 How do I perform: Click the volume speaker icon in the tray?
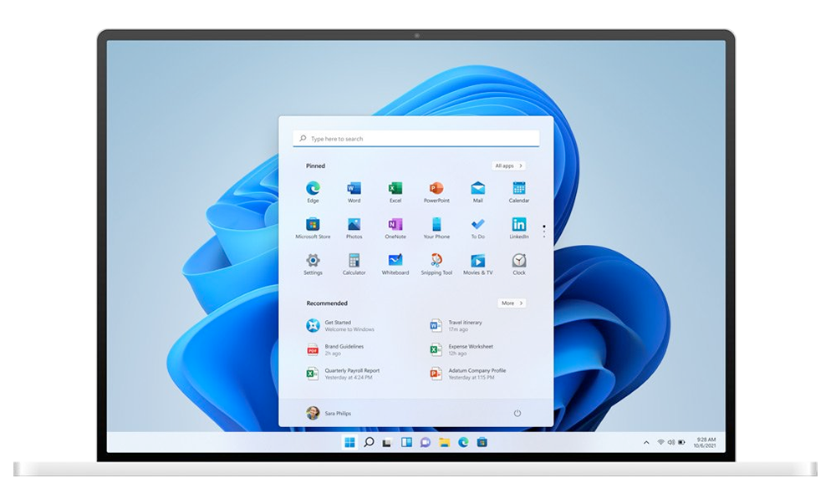[x=671, y=442]
